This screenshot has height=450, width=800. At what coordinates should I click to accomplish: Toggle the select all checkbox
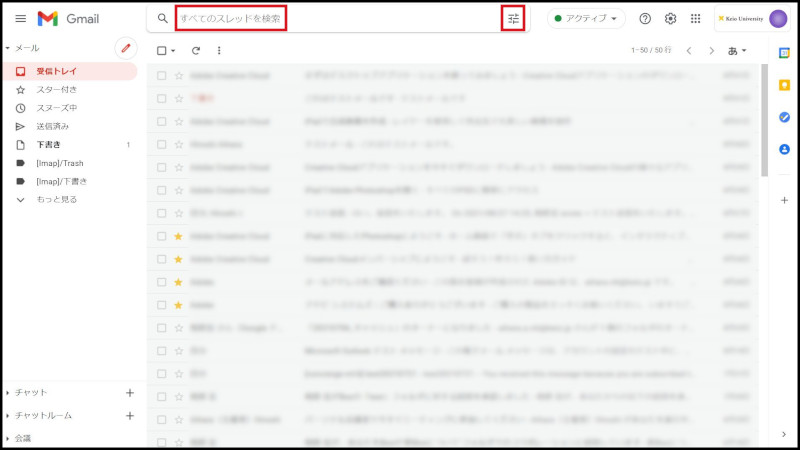162,50
